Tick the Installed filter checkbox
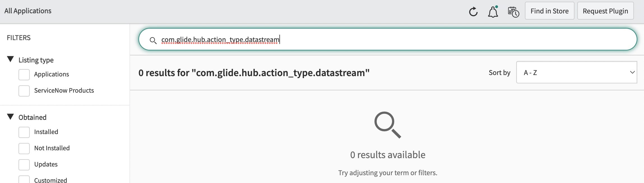This screenshot has width=644, height=183. pos(24,132)
